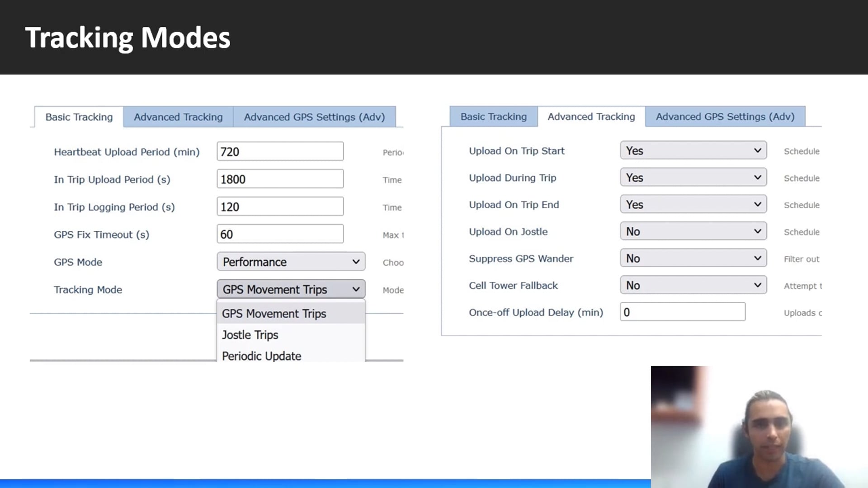The image size is (868, 488).
Task: Click GPS Fix Timeout field
Action: (280, 234)
